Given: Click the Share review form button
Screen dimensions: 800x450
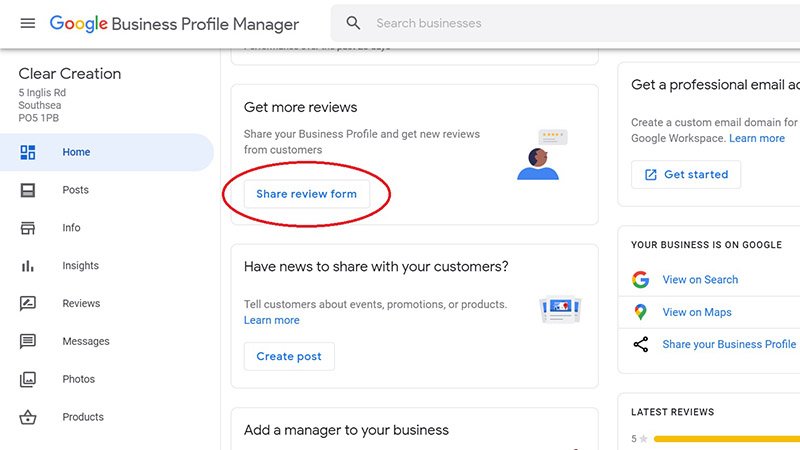Looking at the screenshot, I should click(x=306, y=194).
